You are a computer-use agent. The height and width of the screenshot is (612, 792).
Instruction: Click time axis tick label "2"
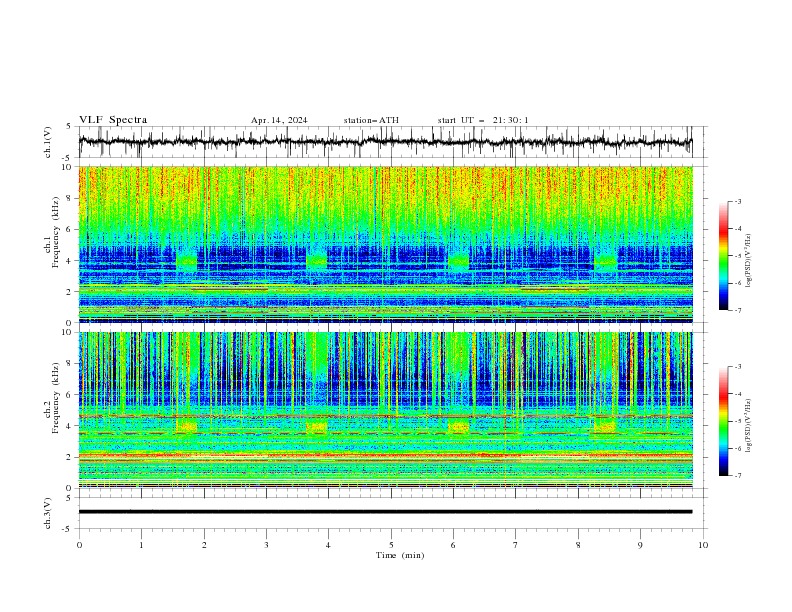click(204, 545)
